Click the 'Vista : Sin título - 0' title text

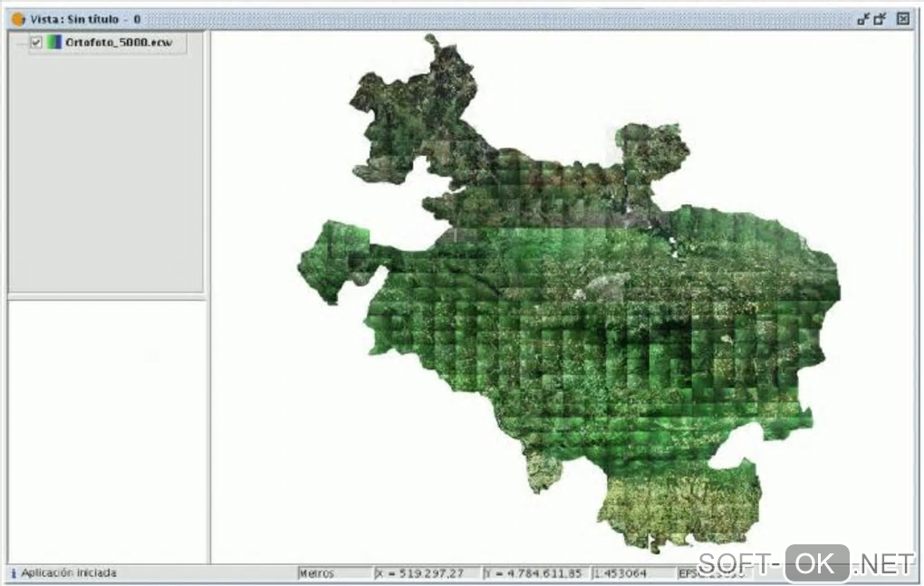pyautogui.click(x=85, y=19)
